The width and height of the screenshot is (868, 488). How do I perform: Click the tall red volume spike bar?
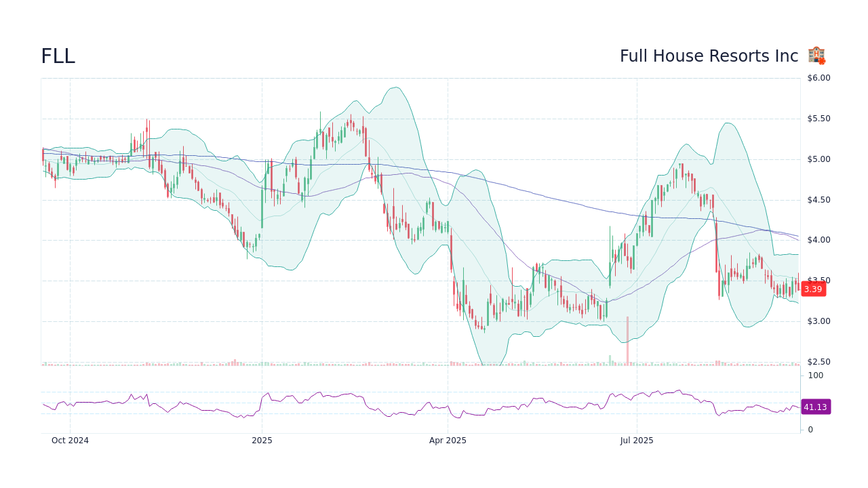point(627,341)
